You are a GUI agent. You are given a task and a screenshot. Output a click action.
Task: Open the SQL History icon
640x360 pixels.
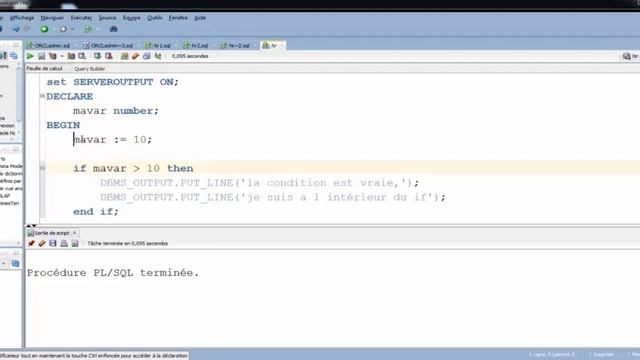point(147,56)
